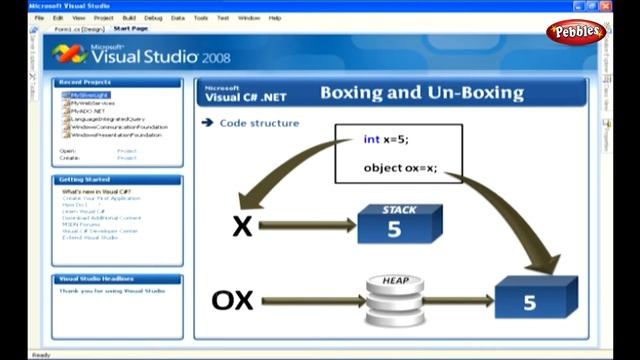Click the 'int x=5;' code line
The image size is (640, 360).
pos(386,139)
